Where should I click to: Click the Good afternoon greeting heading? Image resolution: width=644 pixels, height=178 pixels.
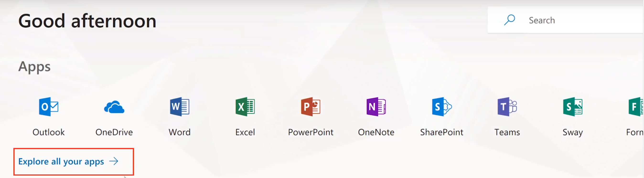pos(87,21)
